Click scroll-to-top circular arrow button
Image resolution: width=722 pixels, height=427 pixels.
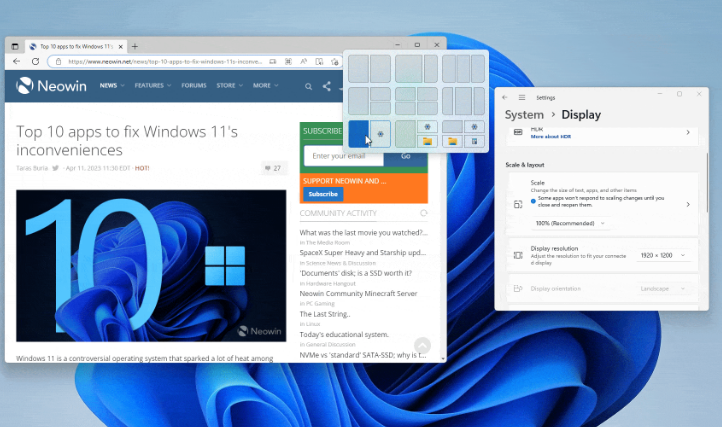tap(422, 345)
